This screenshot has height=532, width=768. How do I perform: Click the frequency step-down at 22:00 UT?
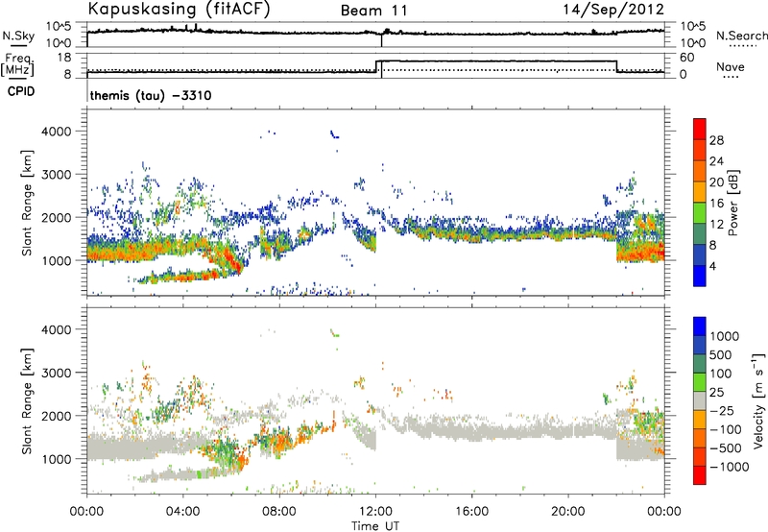[x=616, y=66]
